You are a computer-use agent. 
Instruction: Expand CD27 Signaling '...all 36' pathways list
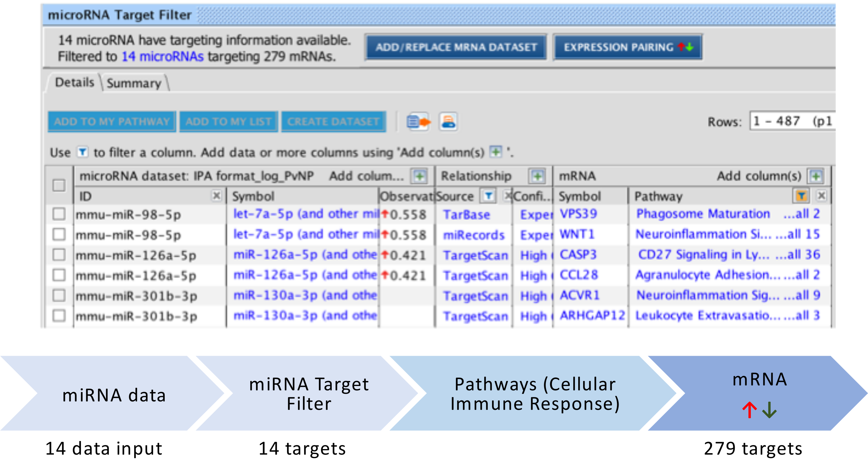pyautogui.click(x=798, y=254)
